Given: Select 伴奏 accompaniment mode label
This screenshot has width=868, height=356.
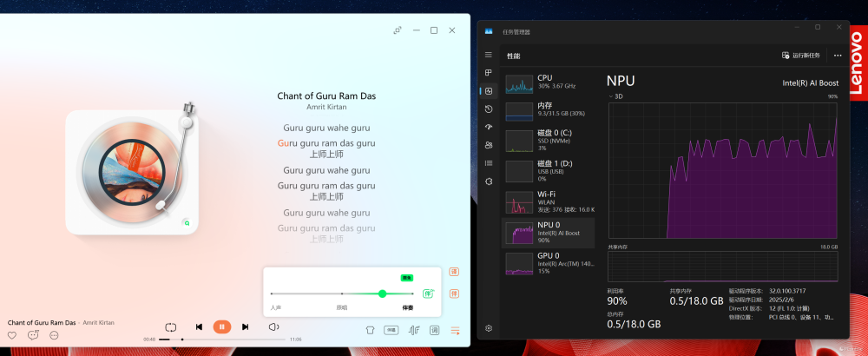Looking at the screenshot, I should point(407,308).
